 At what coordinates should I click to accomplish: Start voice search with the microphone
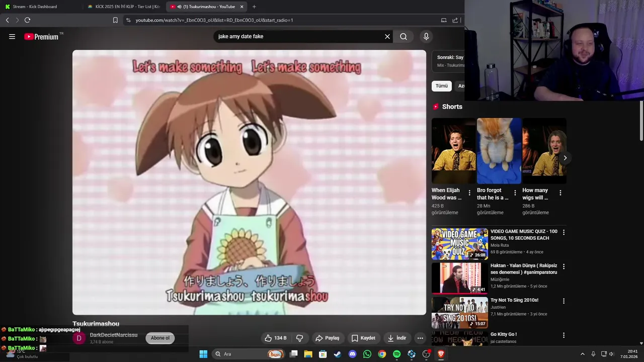(x=426, y=36)
